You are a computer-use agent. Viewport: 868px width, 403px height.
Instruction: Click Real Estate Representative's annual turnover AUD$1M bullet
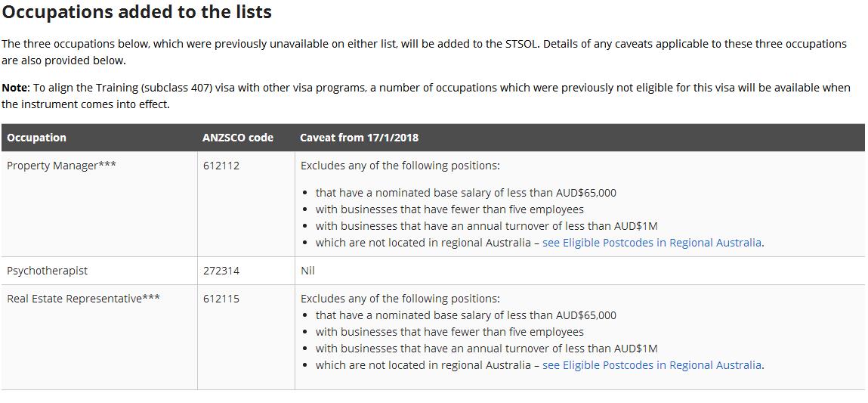click(487, 349)
